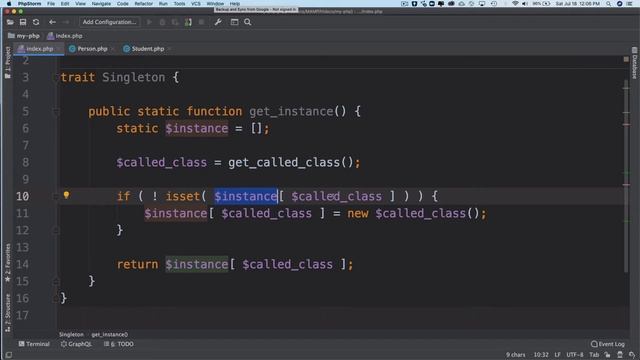Viewport: 640px width, 360px height.
Task: Click Singleton in the bottom code breadcrumb
Action: pos(71,334)
